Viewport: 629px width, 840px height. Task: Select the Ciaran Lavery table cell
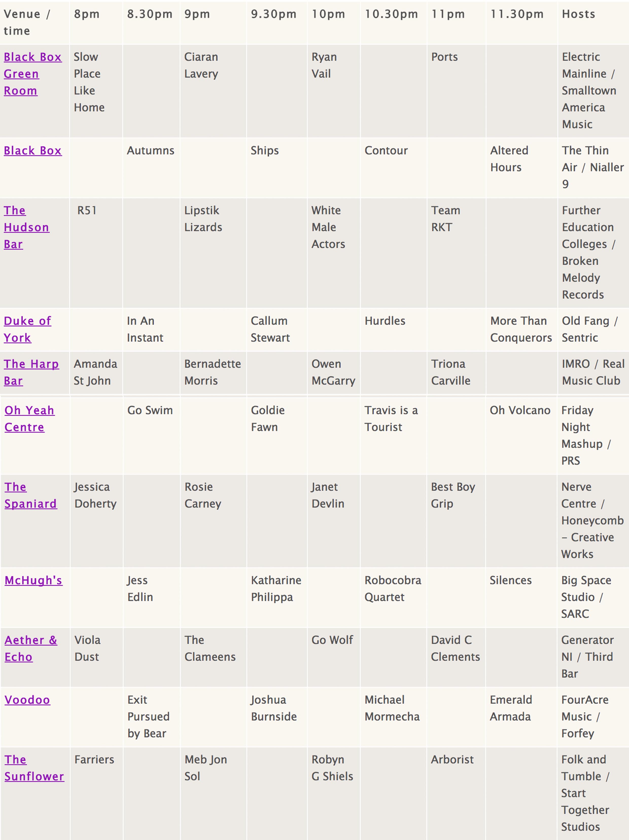[201, 65]
